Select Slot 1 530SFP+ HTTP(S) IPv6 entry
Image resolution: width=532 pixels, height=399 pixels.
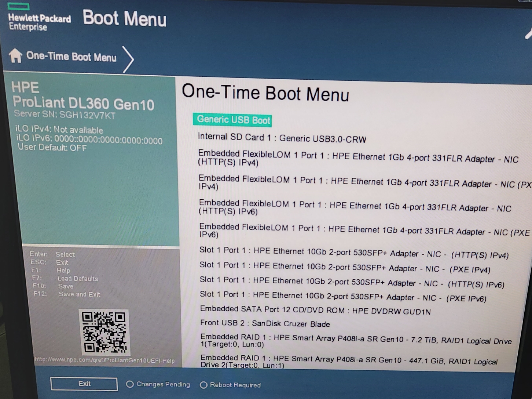(x=352, y=282)
